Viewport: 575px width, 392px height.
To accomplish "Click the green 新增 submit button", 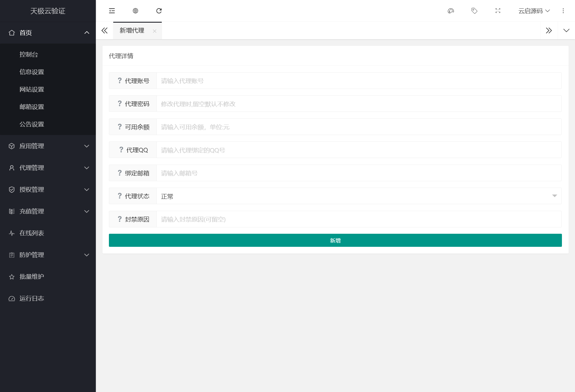I will coord(335,240).
